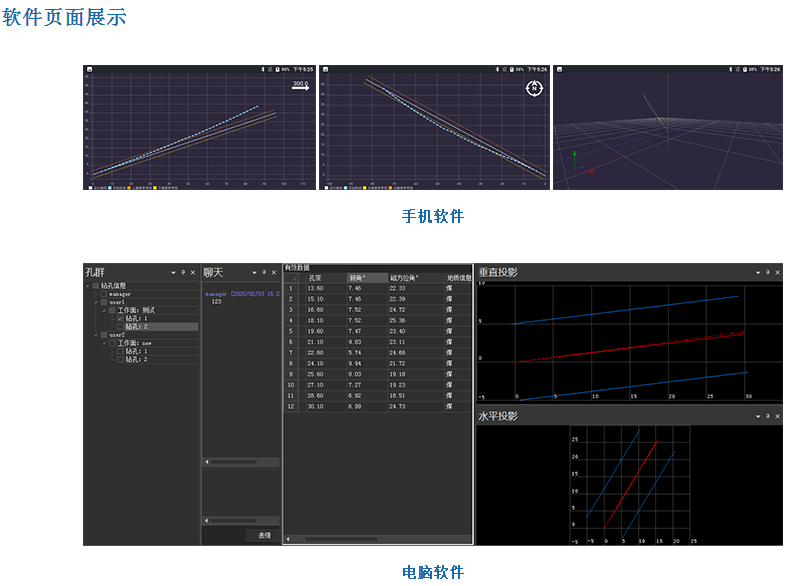
Task: Click the 300.0 direction arrow indicator
Action: tap(301, 86)
